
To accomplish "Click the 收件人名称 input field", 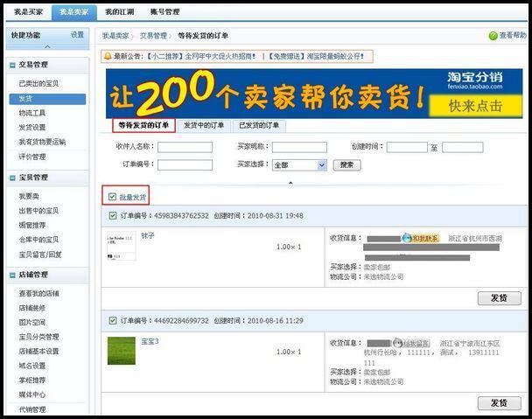I will (185, 147).
